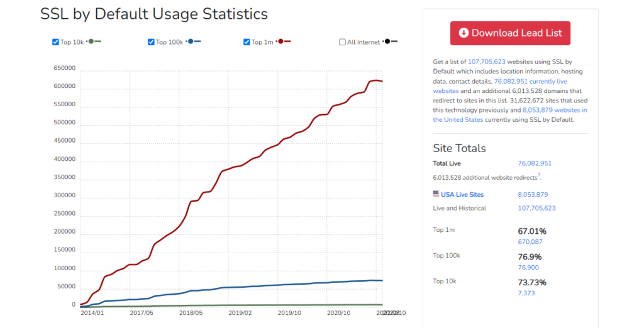Screen dimensions: 644x328
Task: Click the Total Live 76,082,951 value
Action: point(535,163)
